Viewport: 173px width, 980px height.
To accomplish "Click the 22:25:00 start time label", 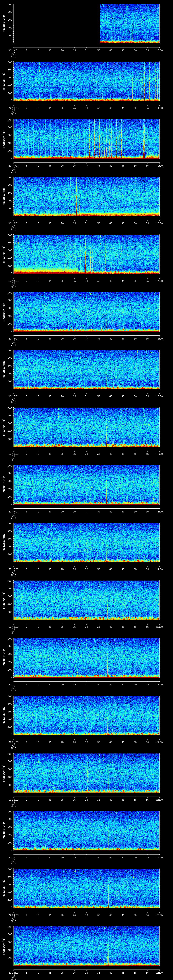I will click(14, 973).
